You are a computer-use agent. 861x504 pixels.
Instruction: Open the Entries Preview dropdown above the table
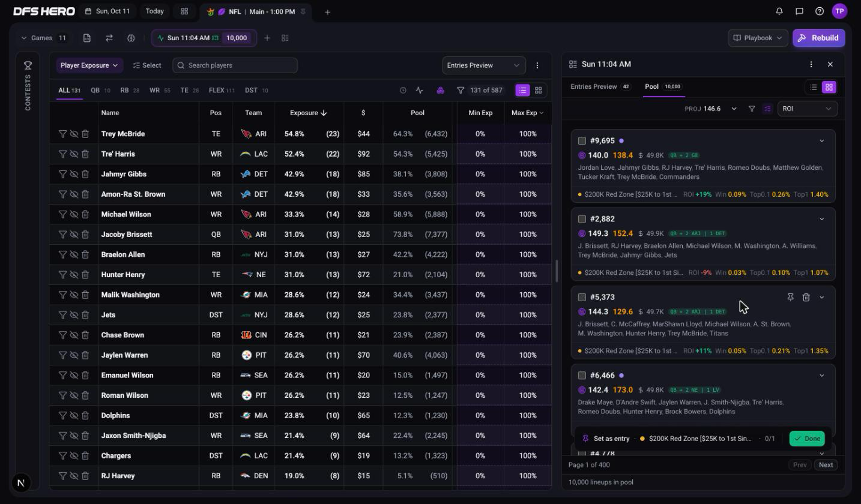pos(484,65)
